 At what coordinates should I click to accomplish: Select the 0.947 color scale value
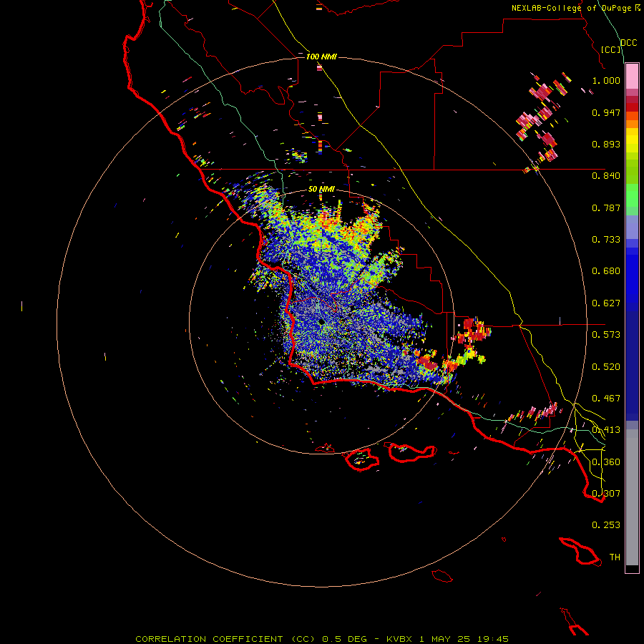[x=606, y=112]
